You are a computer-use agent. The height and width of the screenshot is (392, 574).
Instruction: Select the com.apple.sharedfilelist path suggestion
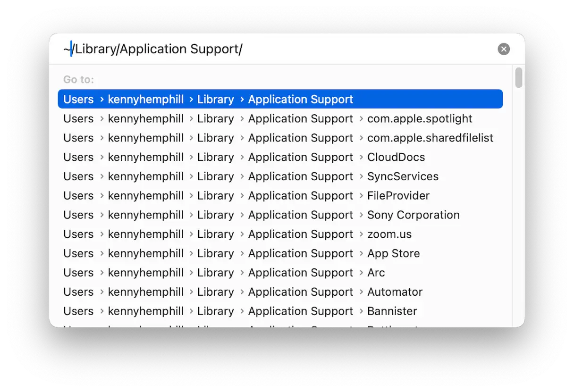tap(280, 138)
